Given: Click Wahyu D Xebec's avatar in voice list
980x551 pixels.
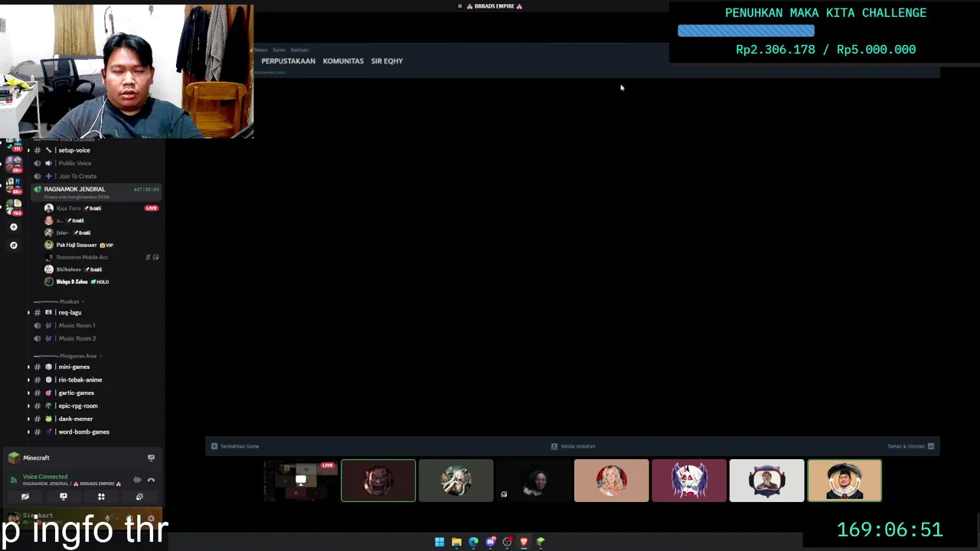Looking at the screenshot, I should point(49,282).
